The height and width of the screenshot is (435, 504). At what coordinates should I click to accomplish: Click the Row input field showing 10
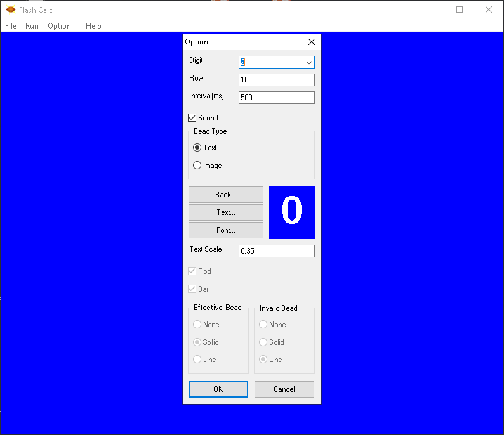[276, 80]
